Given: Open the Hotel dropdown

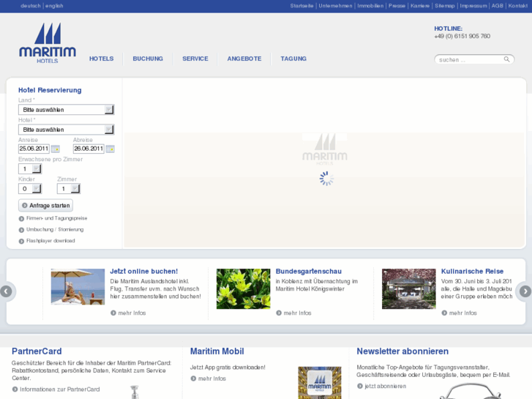Looking at the screenshot, I should click(66, 130).
